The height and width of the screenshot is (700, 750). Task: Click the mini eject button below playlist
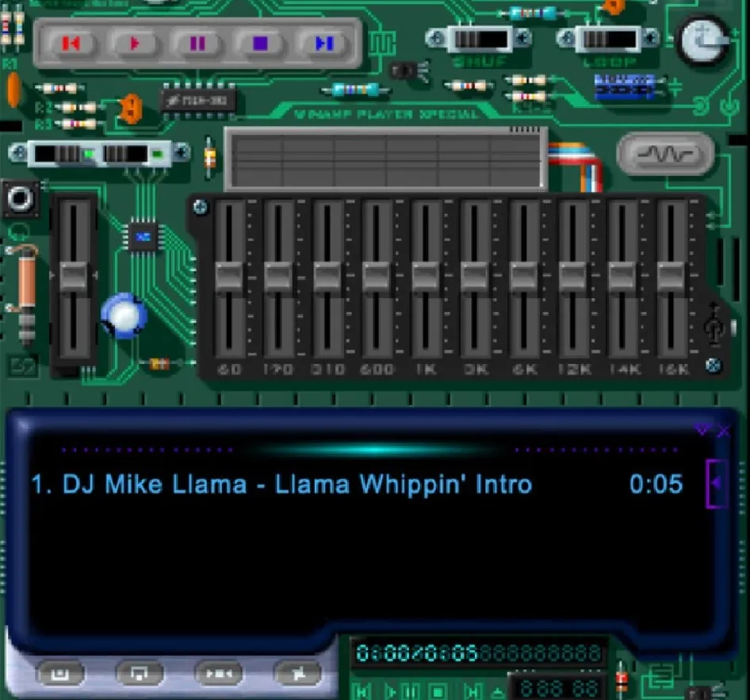click(496, 690)
